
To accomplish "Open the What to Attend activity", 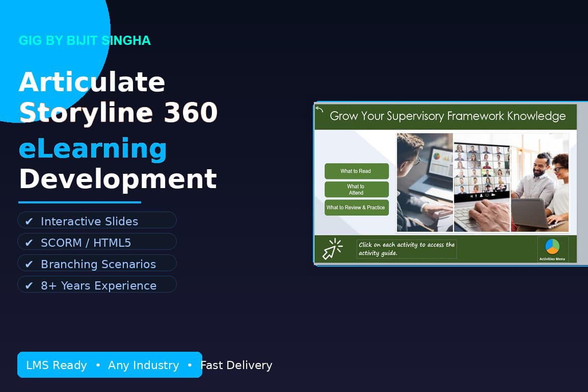I will (x=356, y=190).
